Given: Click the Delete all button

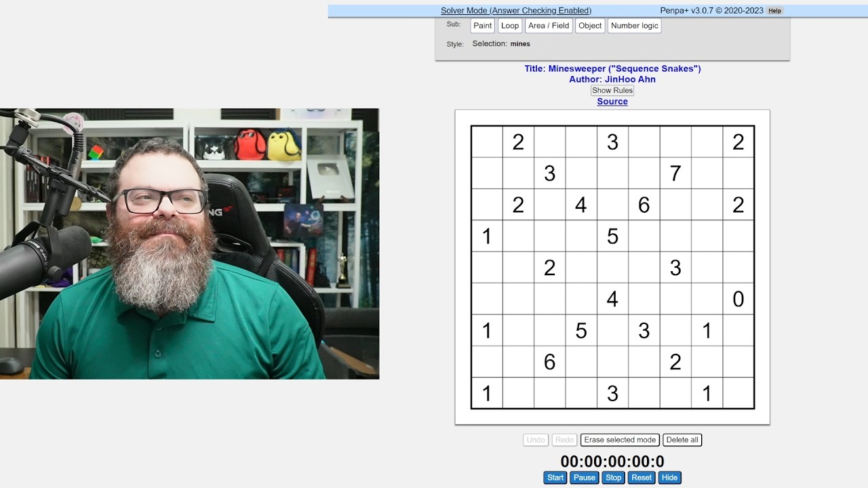Looking at the screenshot, I should click(x=682, y=440).
